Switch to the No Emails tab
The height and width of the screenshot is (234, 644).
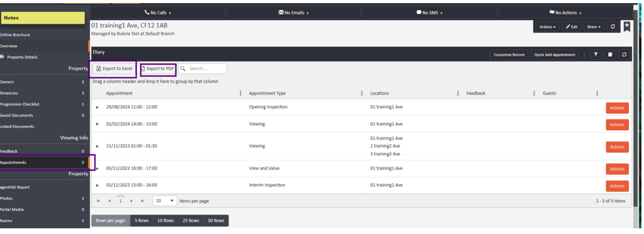294,12
